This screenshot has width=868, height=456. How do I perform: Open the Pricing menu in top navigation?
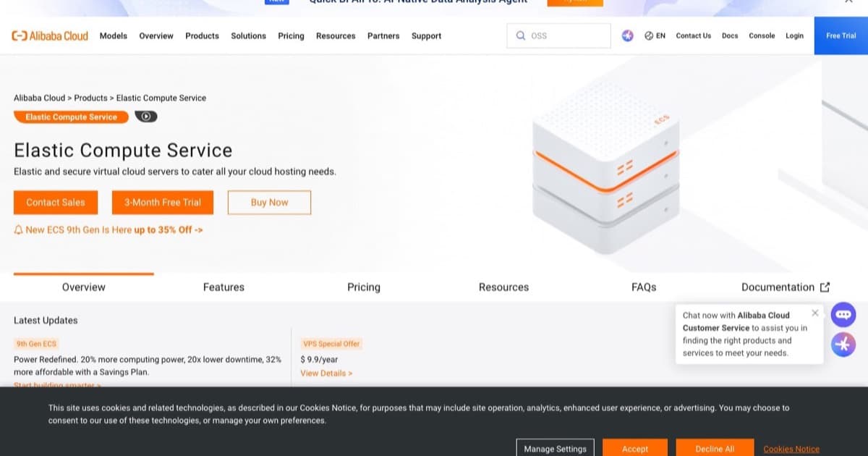[x=291, y=35]
